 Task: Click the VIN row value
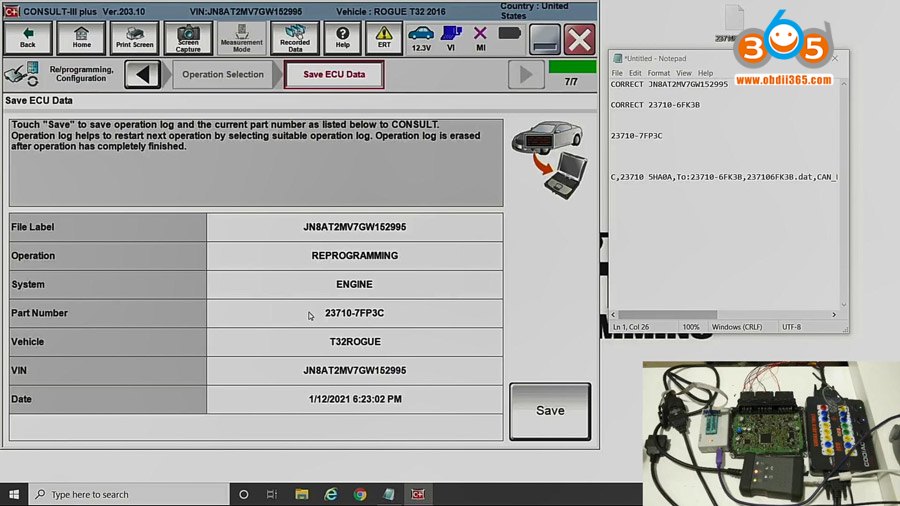355,371
